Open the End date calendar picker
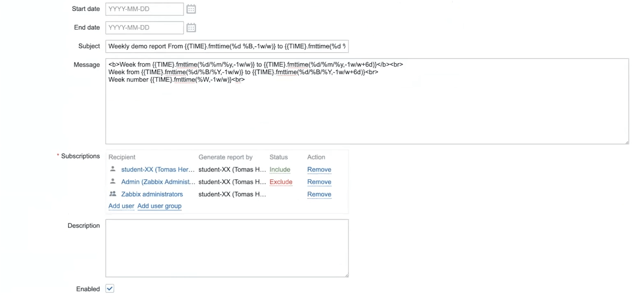This screenshot has height=297, width=644. [x=191, y=28]
